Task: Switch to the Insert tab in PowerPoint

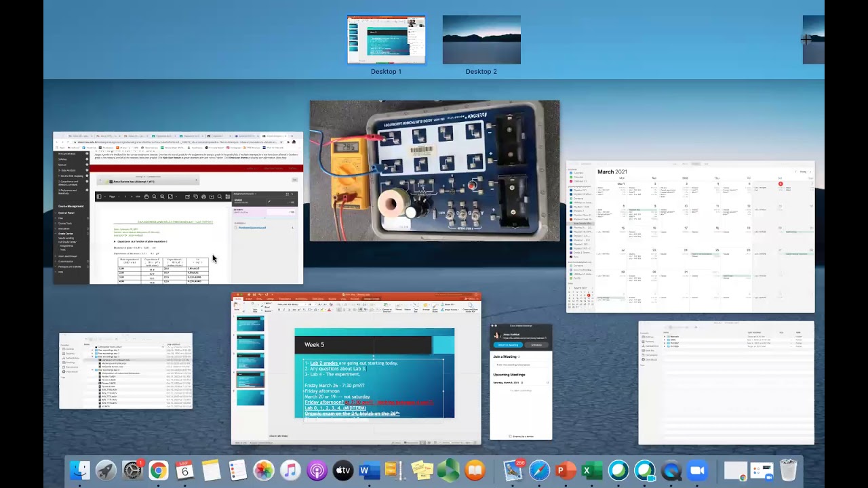Action: pos(249,299)
